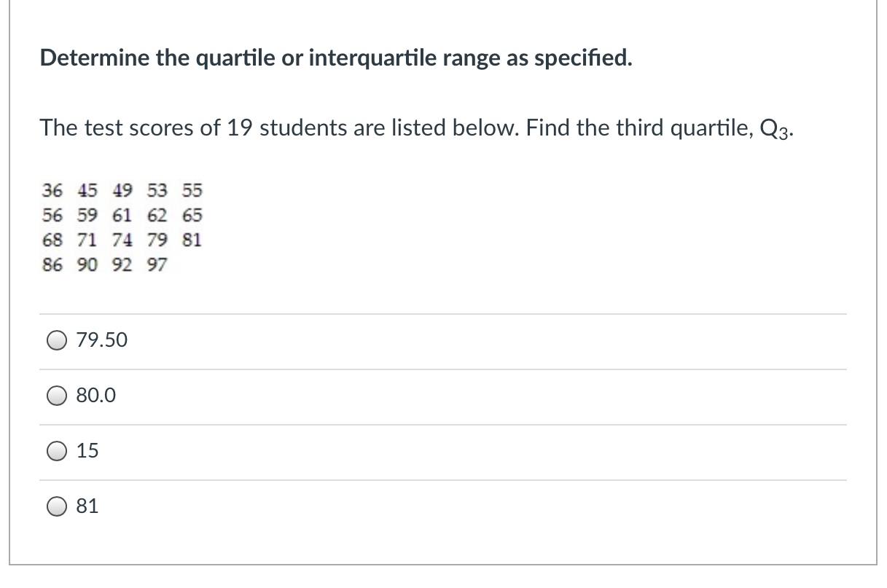Select the 79.50 radio button
887x588 pixels.
[x=57, y=340]
